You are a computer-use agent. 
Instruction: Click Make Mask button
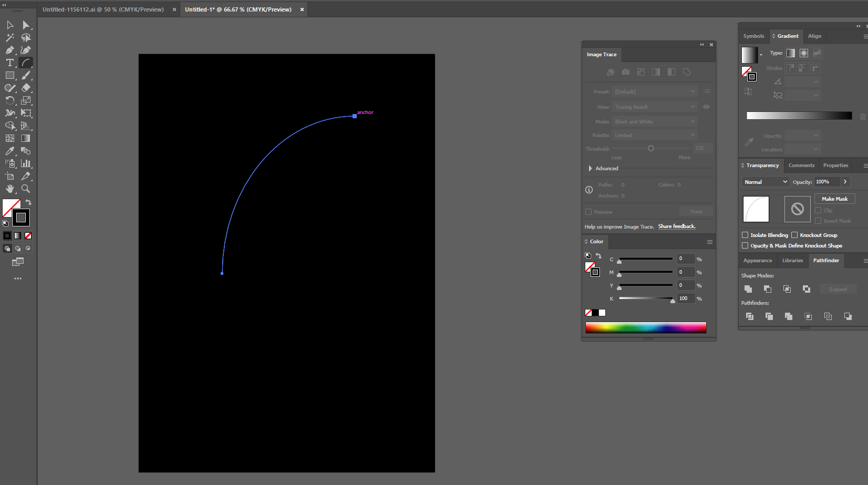coord(835,199)
